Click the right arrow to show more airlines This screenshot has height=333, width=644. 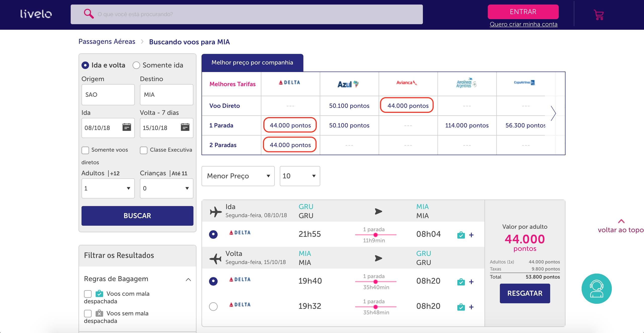(x=553, y=113)
